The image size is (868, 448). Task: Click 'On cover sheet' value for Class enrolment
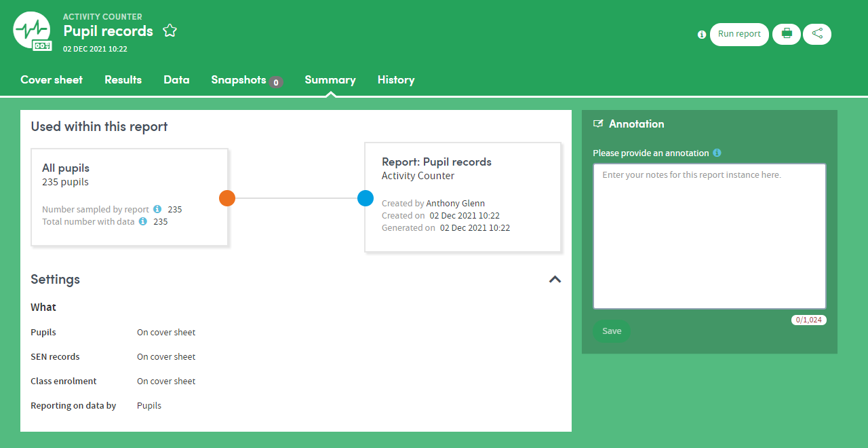[x=166, y=381]
